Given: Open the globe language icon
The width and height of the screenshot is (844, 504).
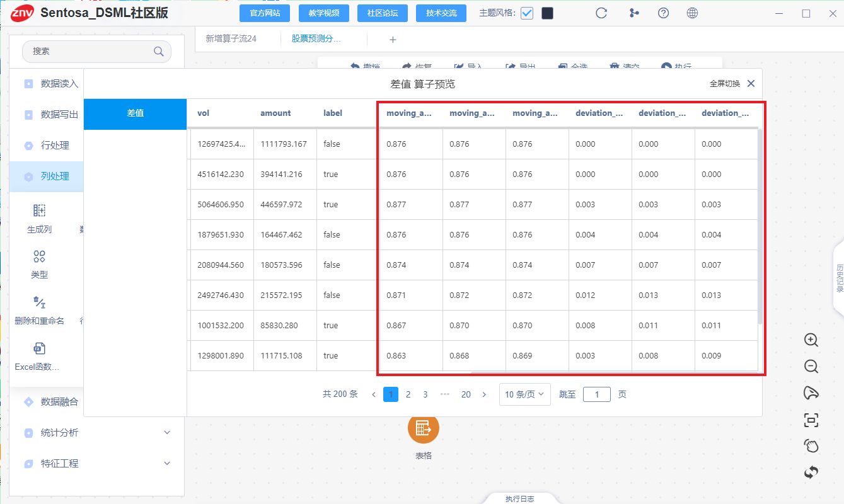Looking at the screenshot, I should coord(692,13).
